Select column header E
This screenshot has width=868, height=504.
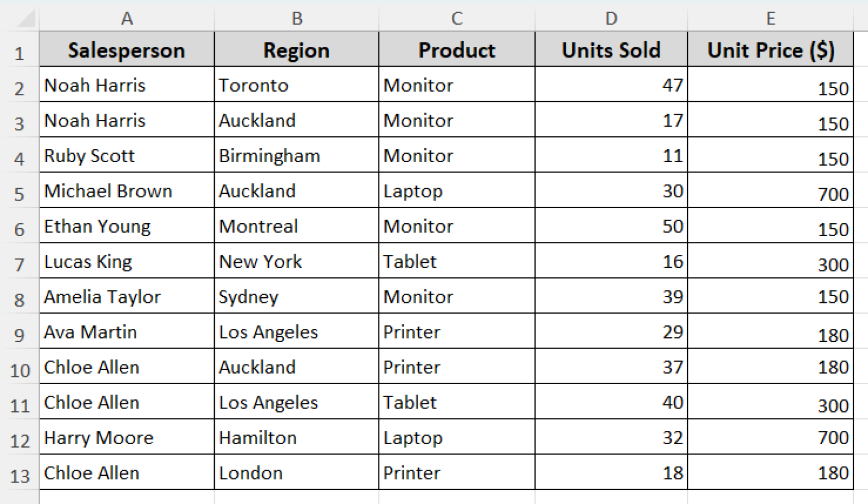click(770, 18)
